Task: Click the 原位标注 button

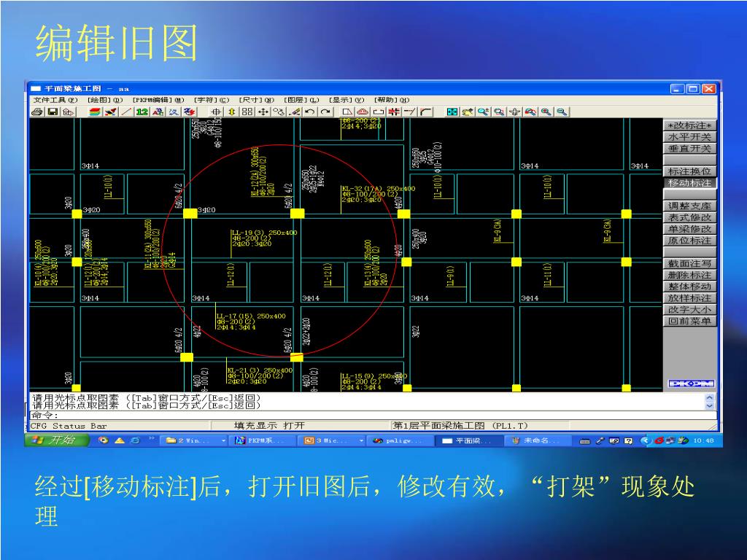Action: pos(689,241)
